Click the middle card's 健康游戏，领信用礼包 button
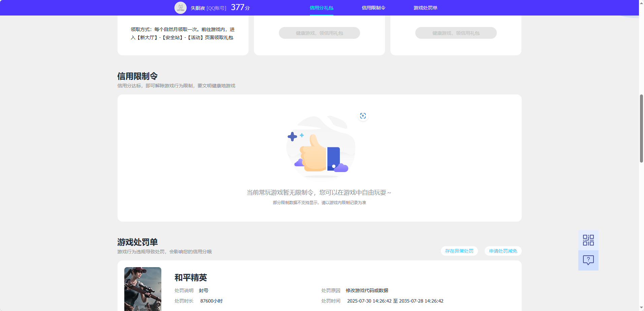 coord(319,33)
